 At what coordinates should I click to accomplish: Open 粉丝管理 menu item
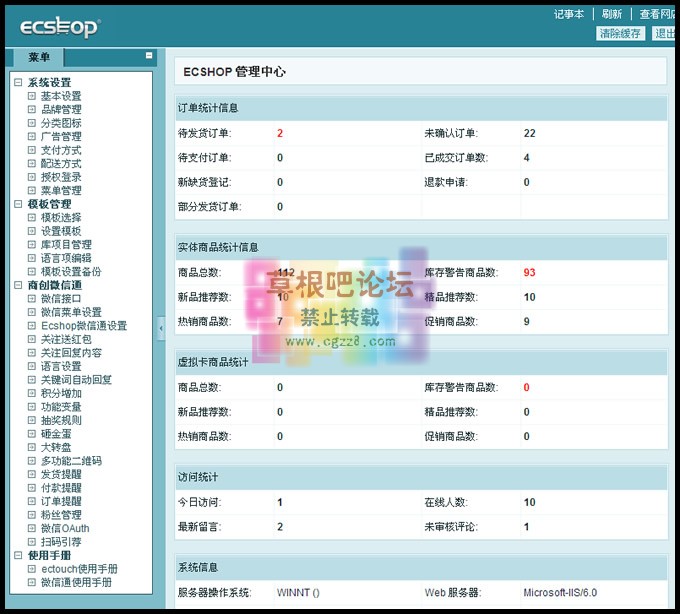[x=61, y=515]
